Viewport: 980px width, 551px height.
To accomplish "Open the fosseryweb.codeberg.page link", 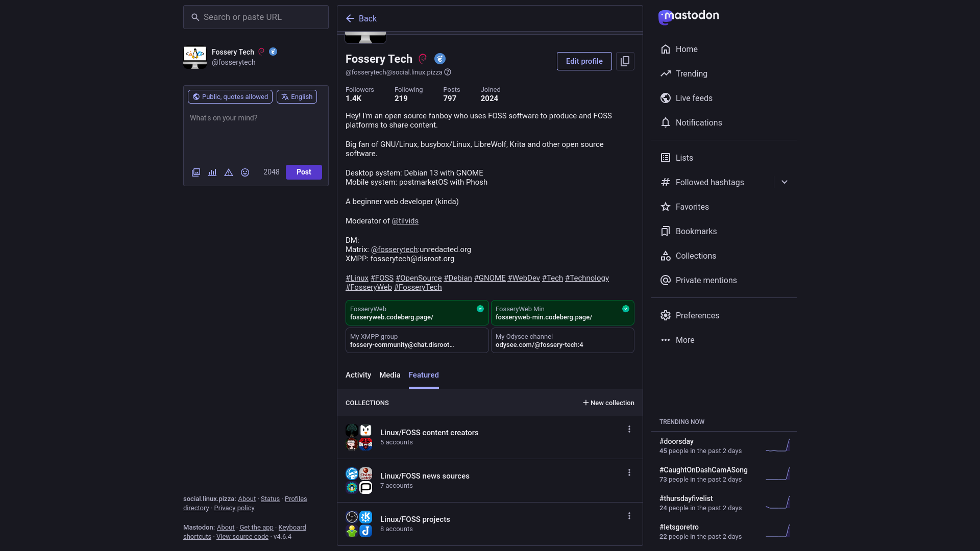I will [x=391, y=317].
